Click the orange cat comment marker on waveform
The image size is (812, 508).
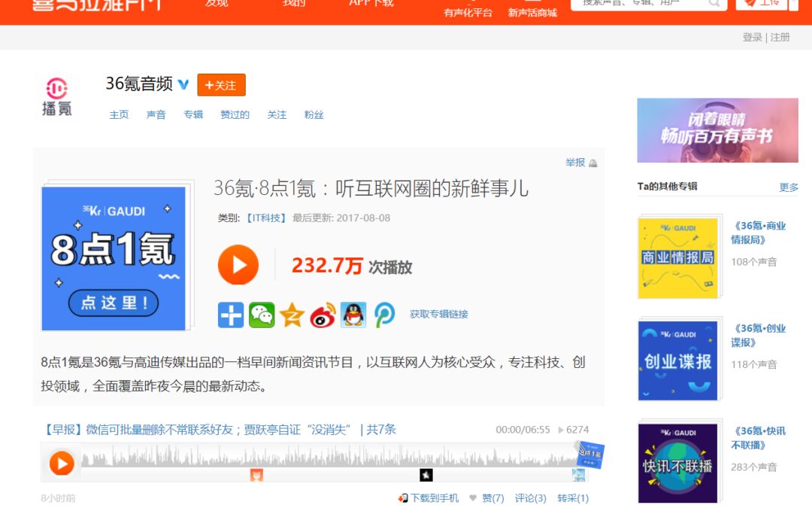click(x=256, y=475)
